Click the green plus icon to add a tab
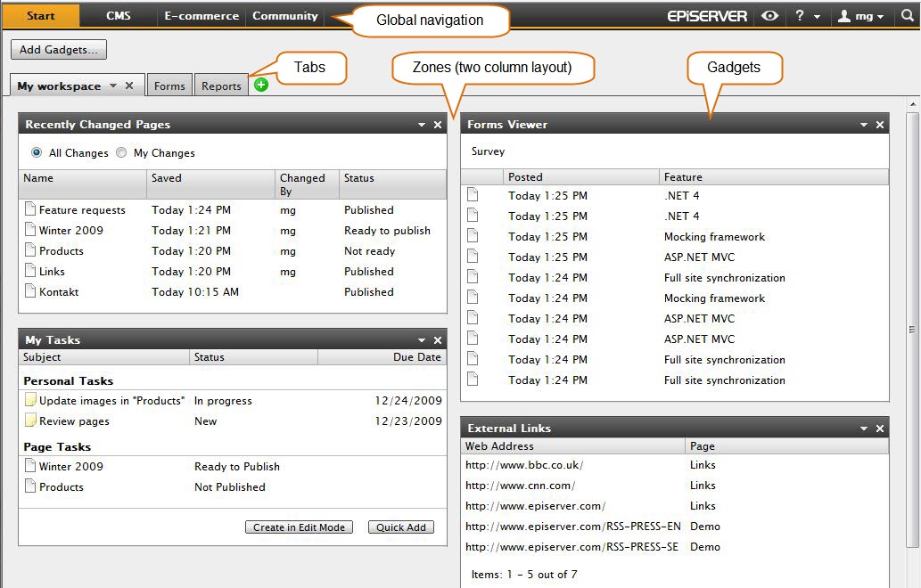 point(261,85)
